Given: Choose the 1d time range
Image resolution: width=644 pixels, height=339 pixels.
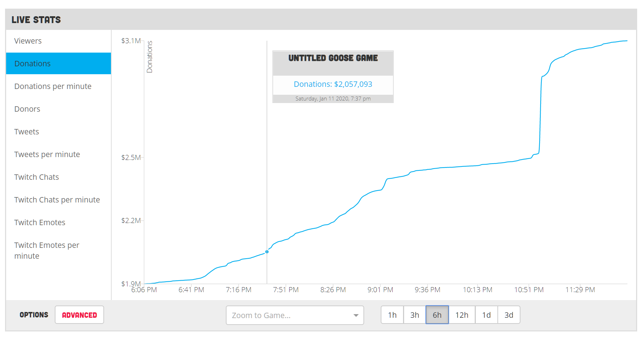Looking at the screenshot, I should (487, 315).
